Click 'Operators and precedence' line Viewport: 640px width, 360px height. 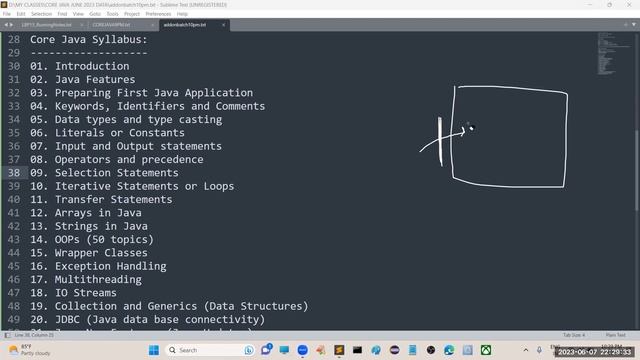point(117,160)
